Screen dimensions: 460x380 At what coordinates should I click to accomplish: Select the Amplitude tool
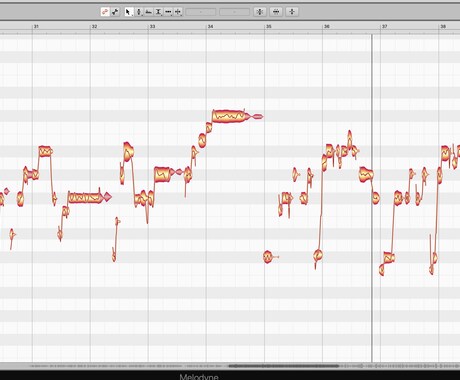[x=159, y=12]
